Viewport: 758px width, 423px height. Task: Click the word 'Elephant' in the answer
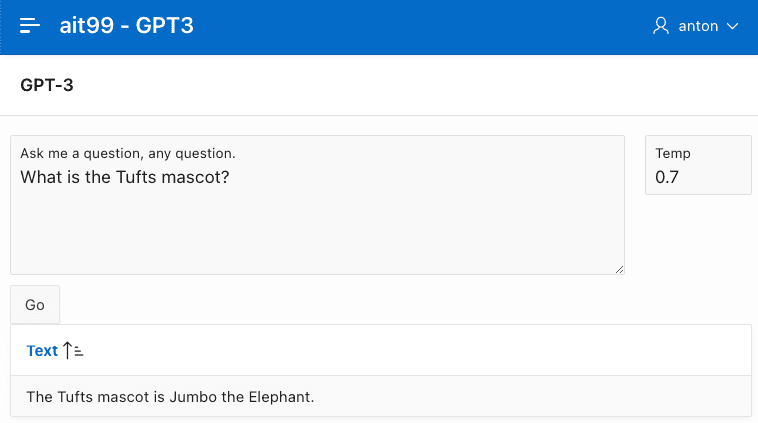tap(283, 397)
